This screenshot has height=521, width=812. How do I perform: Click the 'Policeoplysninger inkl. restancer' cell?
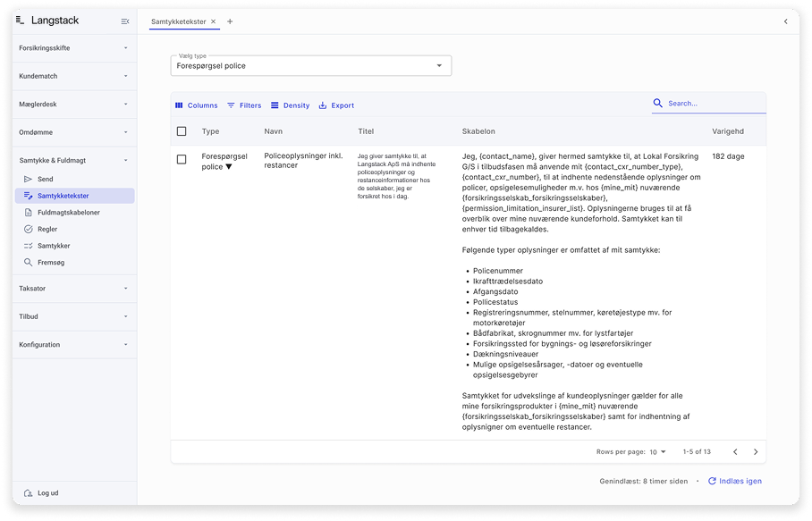303,160
